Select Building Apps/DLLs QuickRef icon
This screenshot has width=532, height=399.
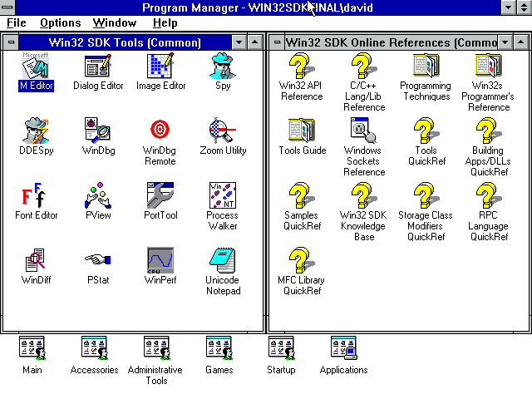[x=489, y=131]
